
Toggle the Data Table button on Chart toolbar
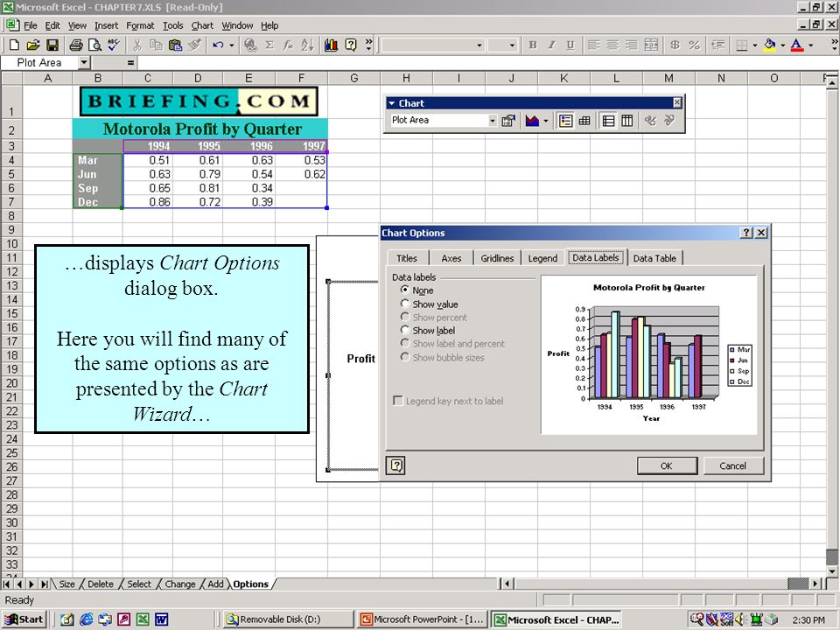pos(584,121)
